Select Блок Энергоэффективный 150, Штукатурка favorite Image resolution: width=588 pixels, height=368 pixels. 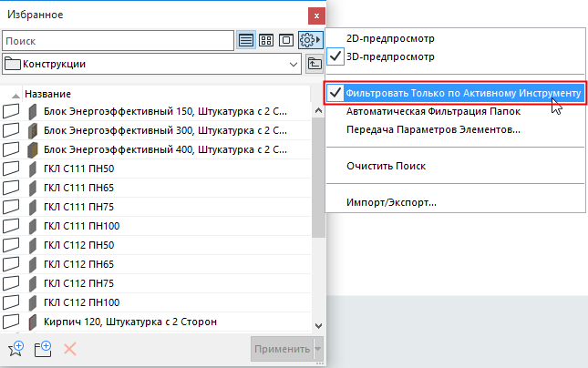165,111
